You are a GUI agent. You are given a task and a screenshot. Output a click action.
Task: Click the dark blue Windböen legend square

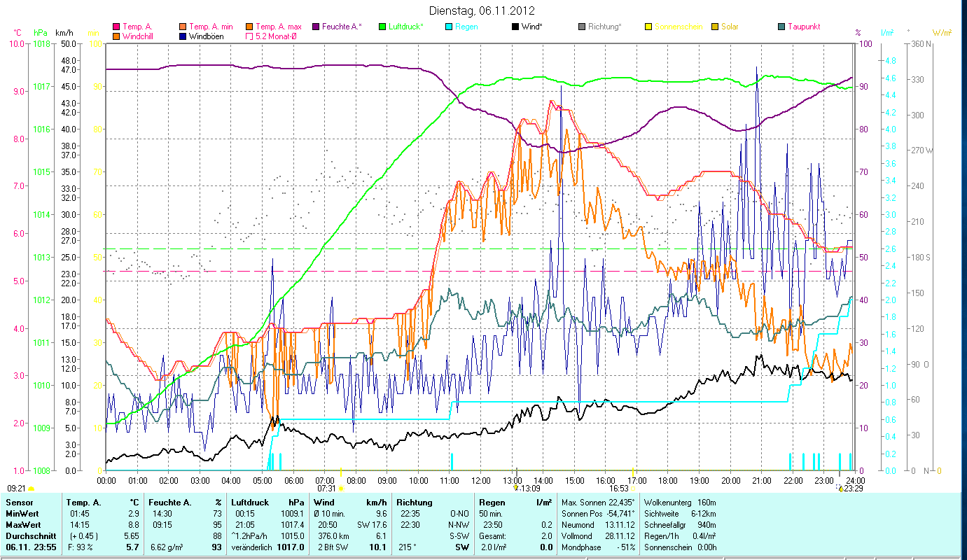coord(183,36)
